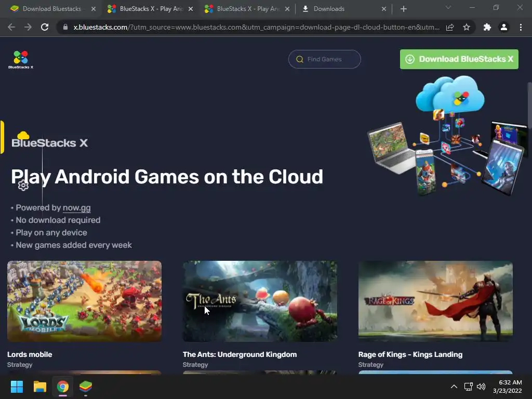Viewport: 532px width, 399px height.
Task: Open Chrome three-dot menu
Action: click(x=521, y=27)
